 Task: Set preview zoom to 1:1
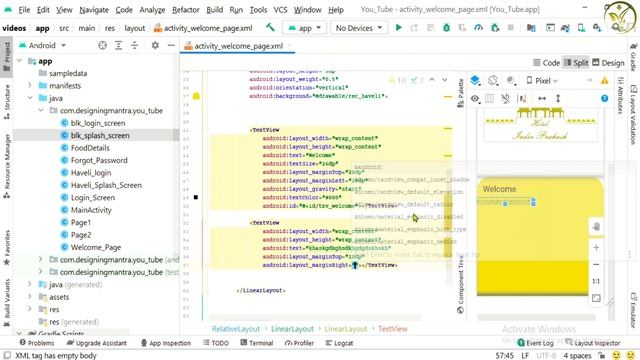point(596,281)
